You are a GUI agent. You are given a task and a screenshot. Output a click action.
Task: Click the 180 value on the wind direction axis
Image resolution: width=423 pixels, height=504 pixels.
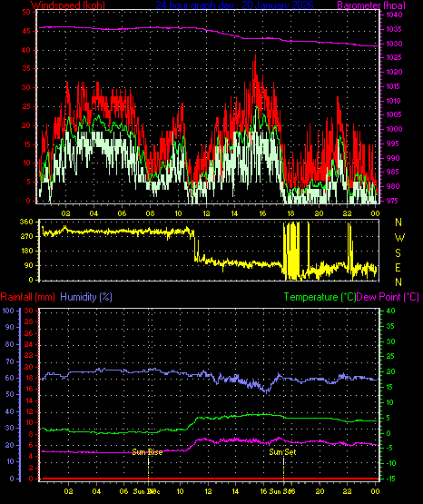click(x=26, y=251)
